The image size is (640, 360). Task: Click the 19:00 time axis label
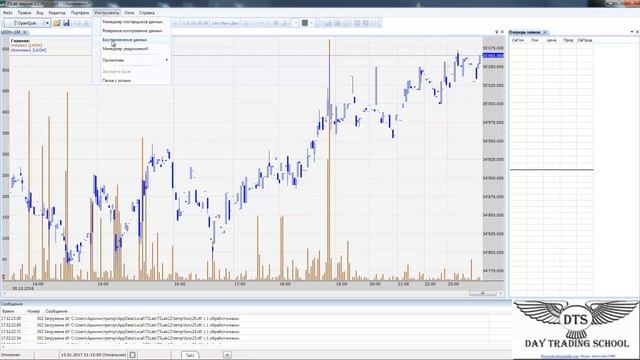pos(341,284)
